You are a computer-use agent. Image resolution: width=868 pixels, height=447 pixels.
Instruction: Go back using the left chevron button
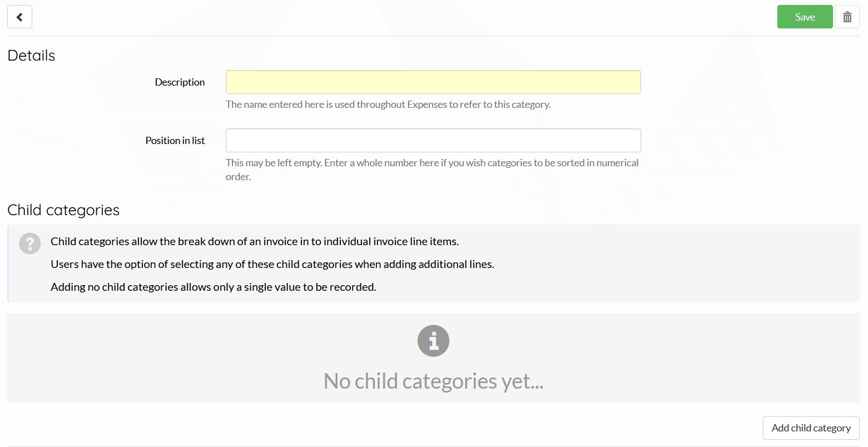[19, 17]
